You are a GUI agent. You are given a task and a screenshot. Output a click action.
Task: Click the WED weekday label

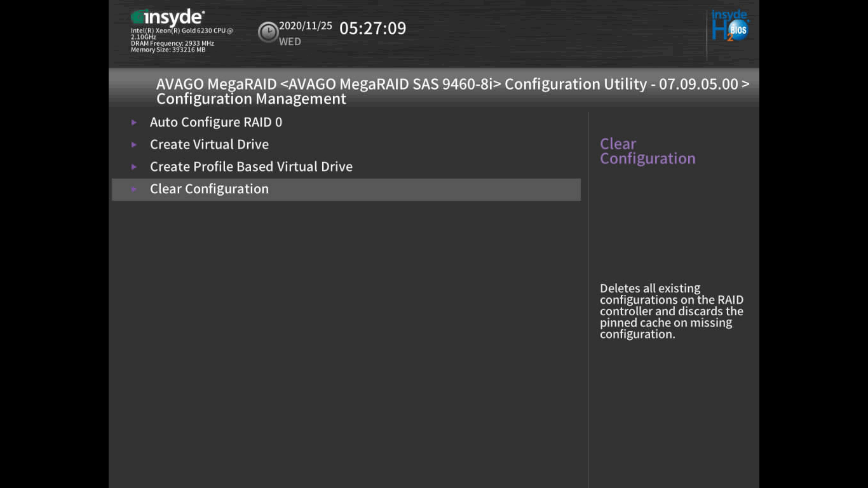coord(290,42)
